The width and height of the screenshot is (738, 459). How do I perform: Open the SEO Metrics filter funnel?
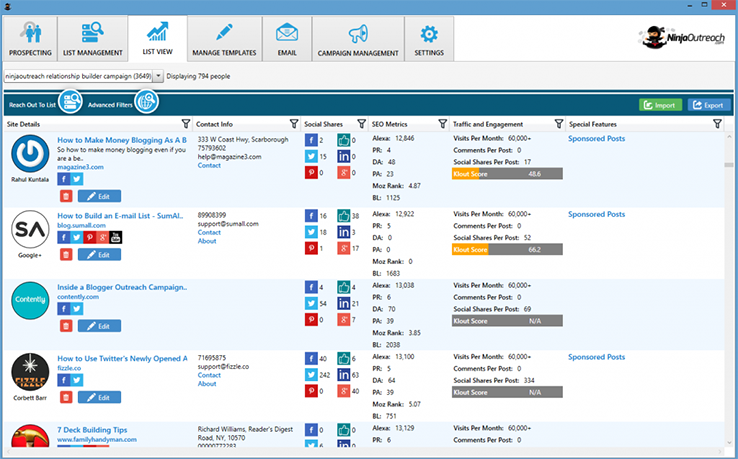[442, 124]
